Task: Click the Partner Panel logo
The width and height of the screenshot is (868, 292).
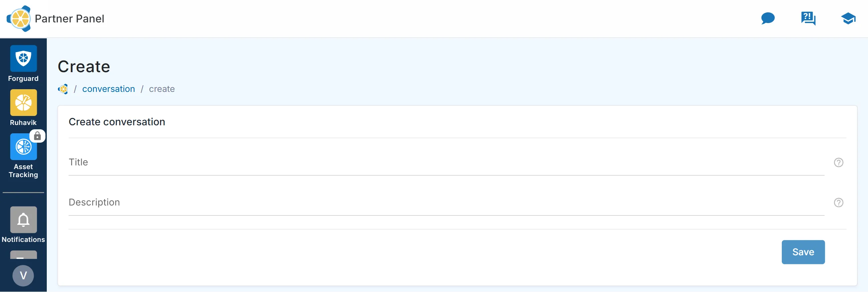Action: coord(19,18)
